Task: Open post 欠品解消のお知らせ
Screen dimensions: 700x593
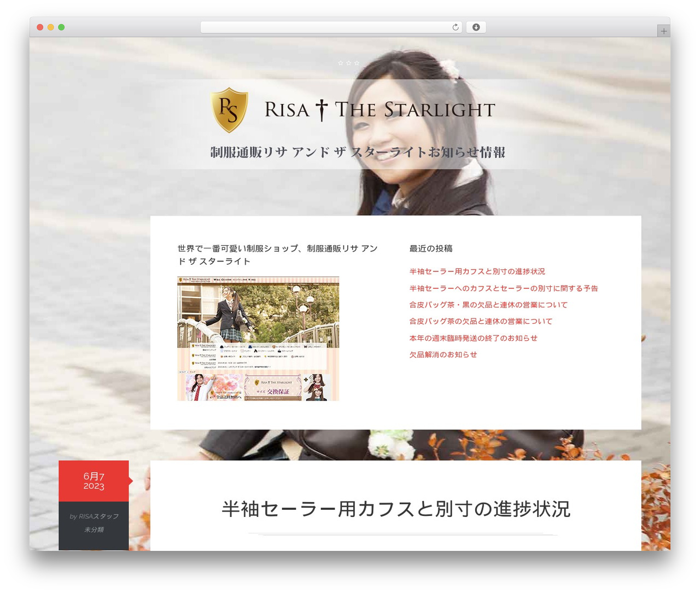Action: pos(443,354)
